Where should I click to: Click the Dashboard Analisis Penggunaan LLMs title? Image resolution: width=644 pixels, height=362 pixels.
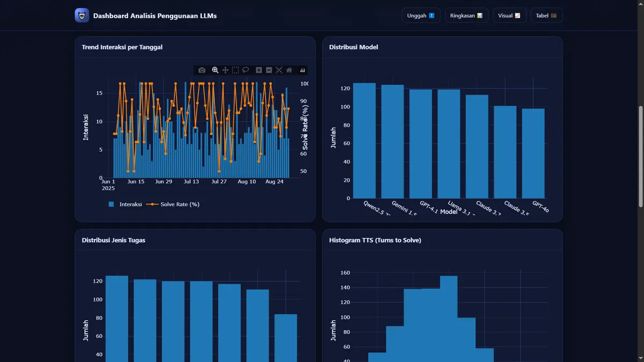(155, 16)
